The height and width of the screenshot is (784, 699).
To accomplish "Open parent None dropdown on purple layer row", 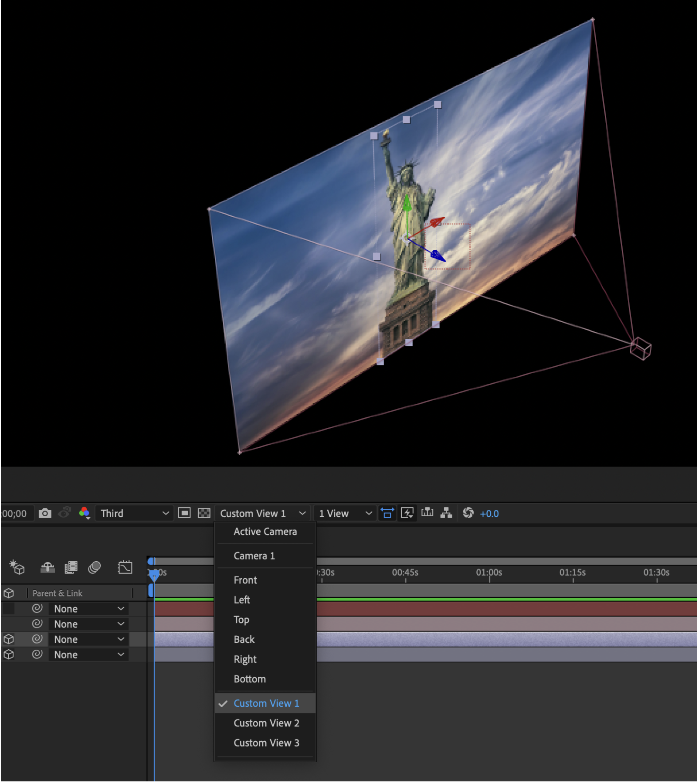I will point(88,639).
